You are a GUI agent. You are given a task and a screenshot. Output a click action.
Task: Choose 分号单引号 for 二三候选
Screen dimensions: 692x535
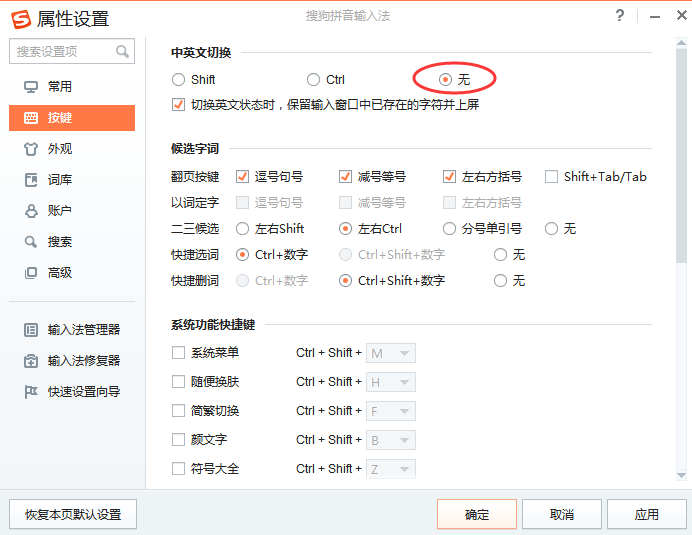click(x=449, y=229)
